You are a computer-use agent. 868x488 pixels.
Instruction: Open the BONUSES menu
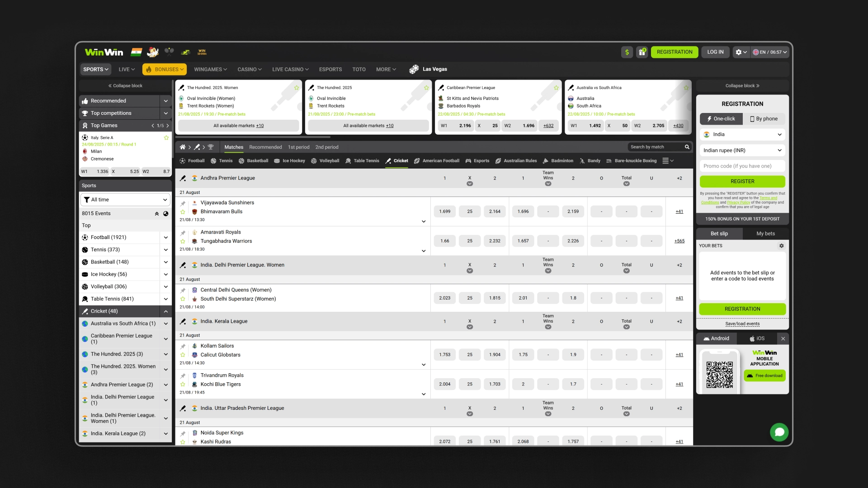pyautogui.click(x=165, y=70)
